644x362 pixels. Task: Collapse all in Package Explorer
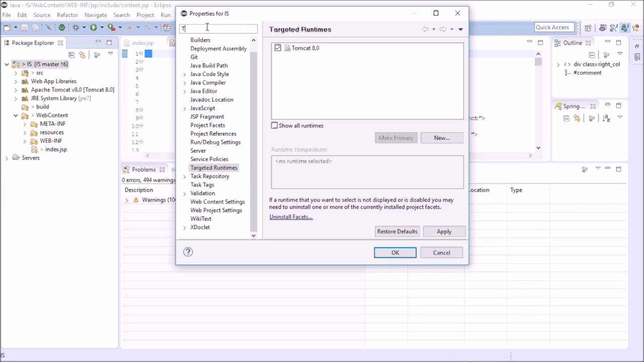71,55
